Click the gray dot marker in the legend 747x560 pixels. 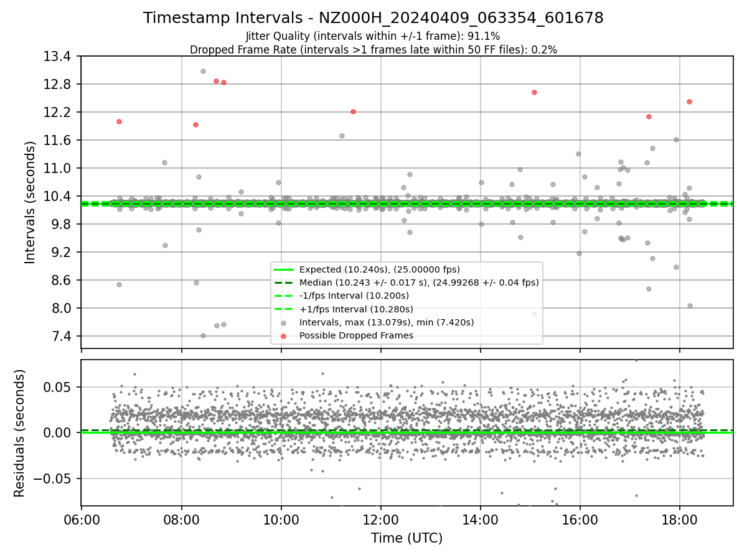284,323
